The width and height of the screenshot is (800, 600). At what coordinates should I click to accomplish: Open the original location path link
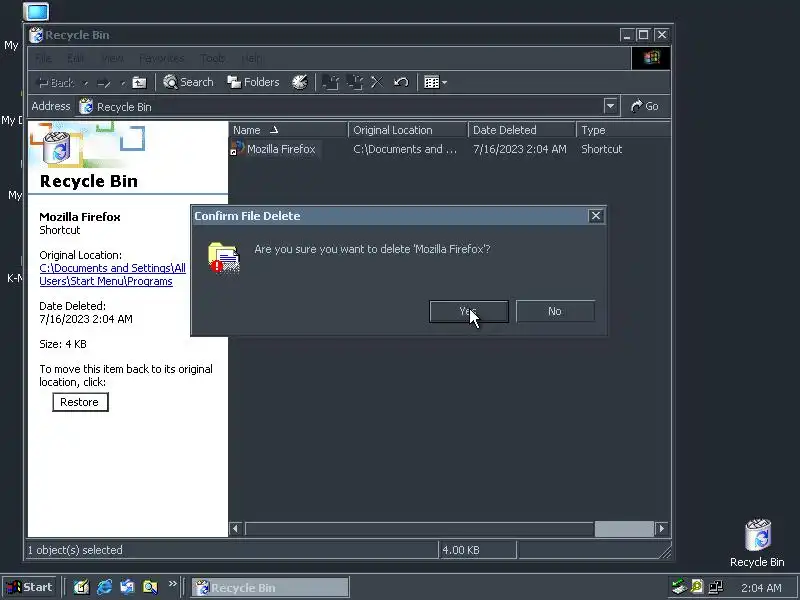coord(112,274)
